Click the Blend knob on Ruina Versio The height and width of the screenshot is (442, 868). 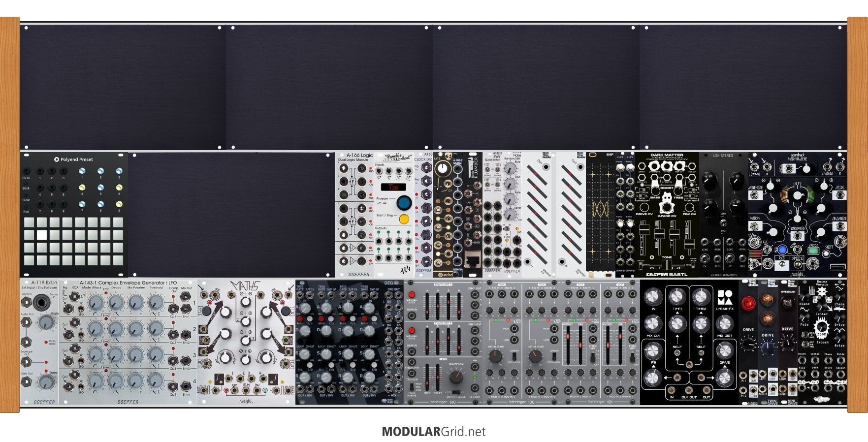coord(804,296)
